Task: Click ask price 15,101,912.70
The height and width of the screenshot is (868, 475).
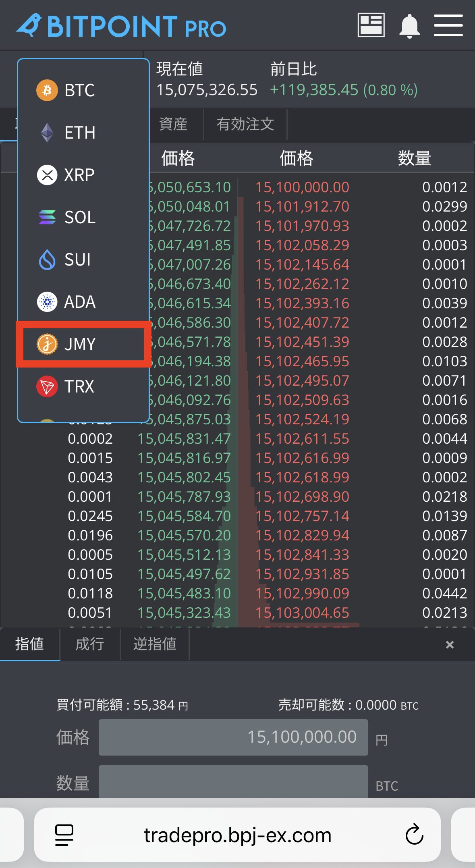Action: tap(302, 206)
